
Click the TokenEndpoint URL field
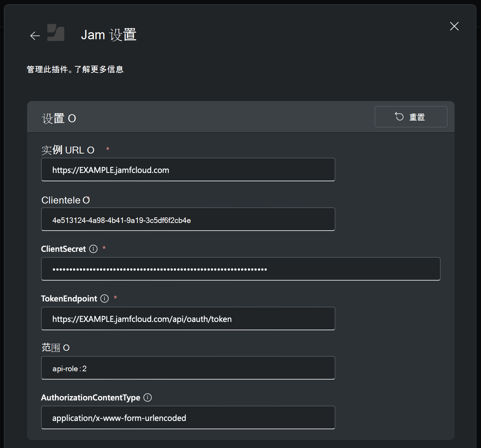pos(188,318)
